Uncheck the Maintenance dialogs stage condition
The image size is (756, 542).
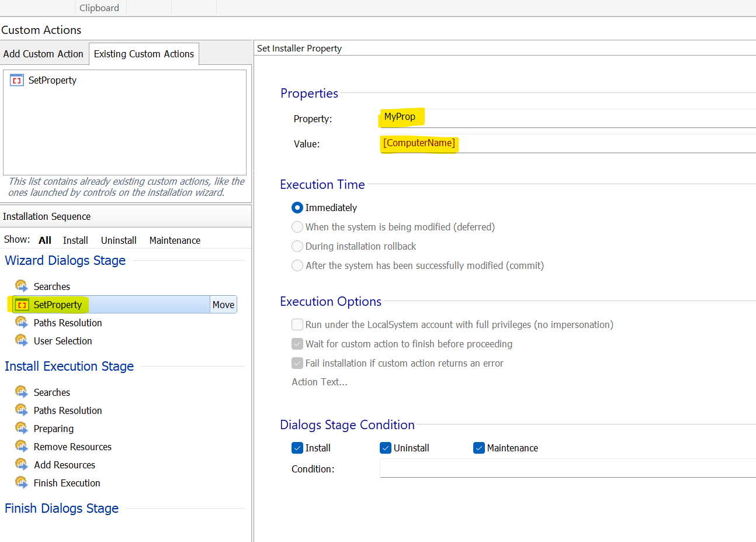tap(479, 448)
